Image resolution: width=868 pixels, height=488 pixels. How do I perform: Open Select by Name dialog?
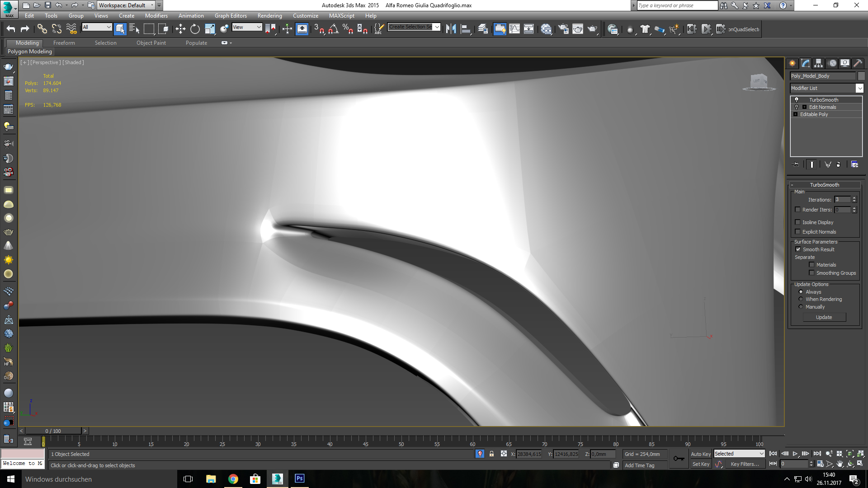coord(134,28)
